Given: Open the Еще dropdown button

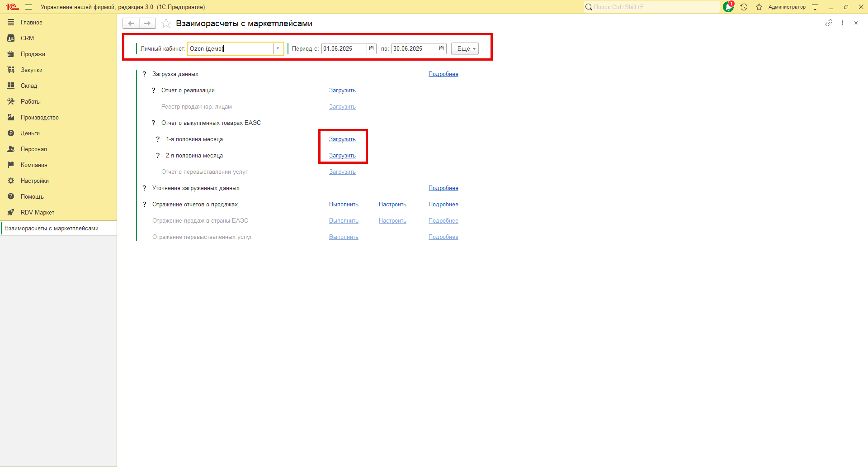Looking at the screenshot, I should coord(465,48).
